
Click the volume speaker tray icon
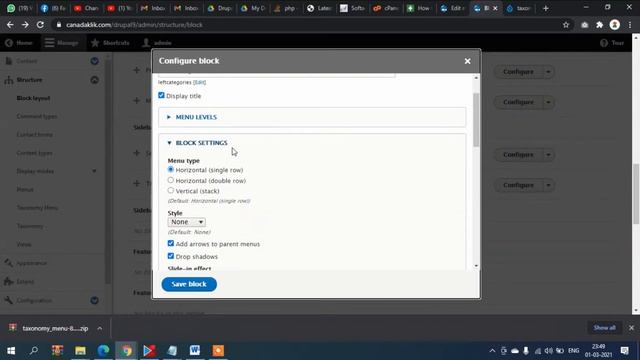[x=549, y=351]
